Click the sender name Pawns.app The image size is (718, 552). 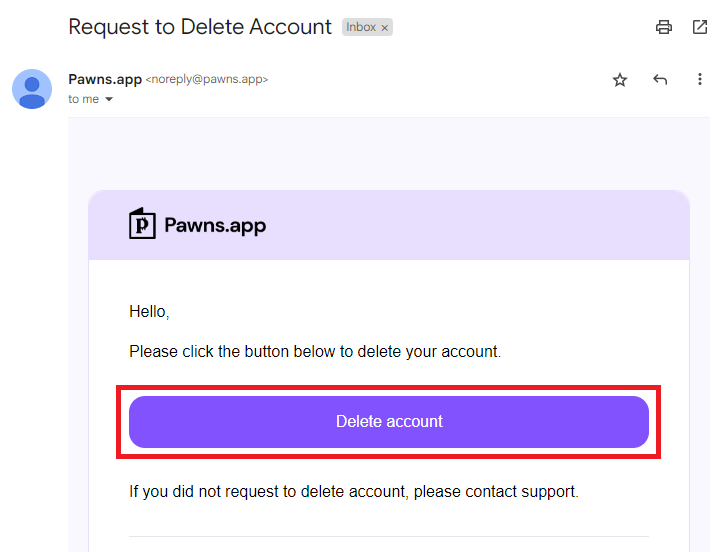pos(105,79)
